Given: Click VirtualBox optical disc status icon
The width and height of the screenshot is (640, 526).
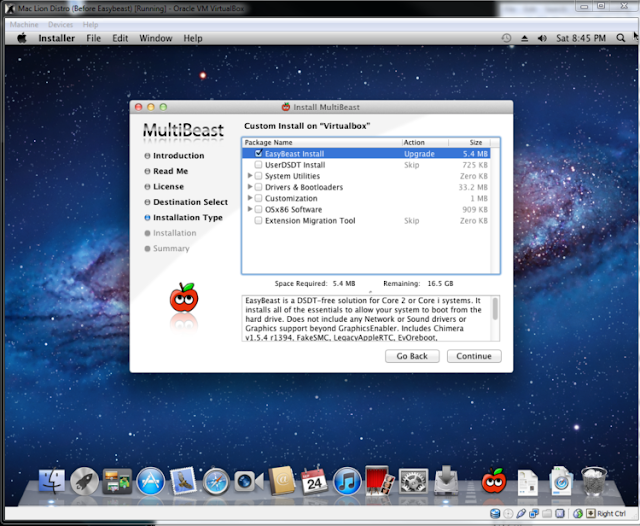Looking at the screenshot, I should pos(508,513).
